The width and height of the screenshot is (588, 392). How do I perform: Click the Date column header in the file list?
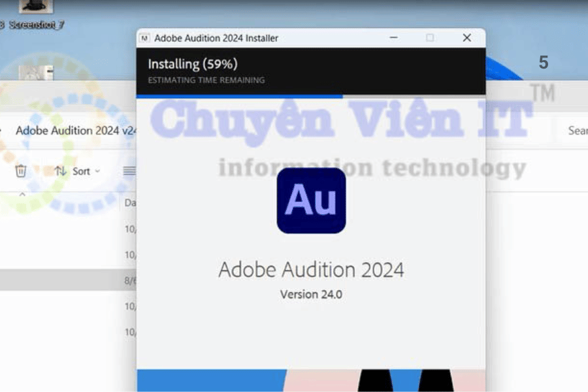(x=130, y=203)
